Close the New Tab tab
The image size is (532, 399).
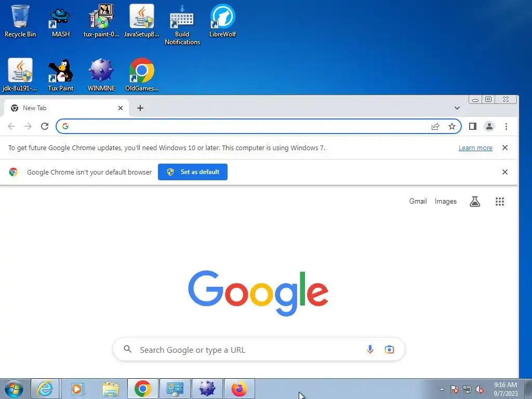(121, 108)
